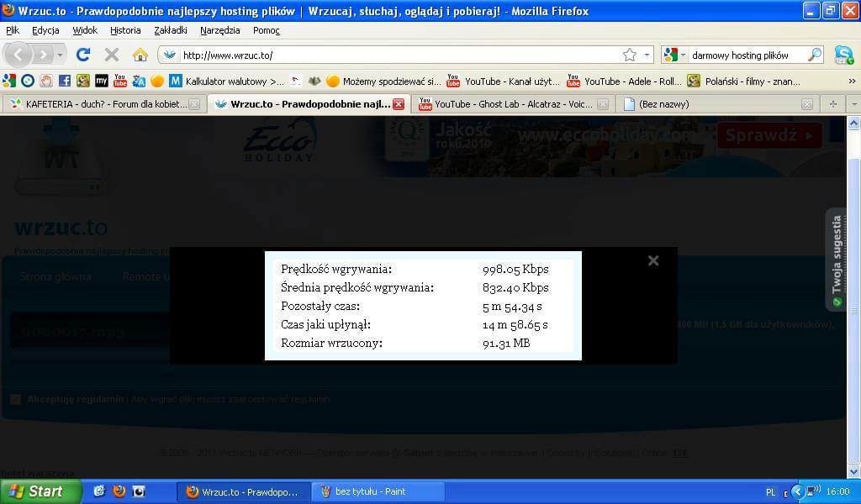The width and height of the screenshot is (861, 504).
Task: Click the search magnifier icon
Action: click(814, 55)
